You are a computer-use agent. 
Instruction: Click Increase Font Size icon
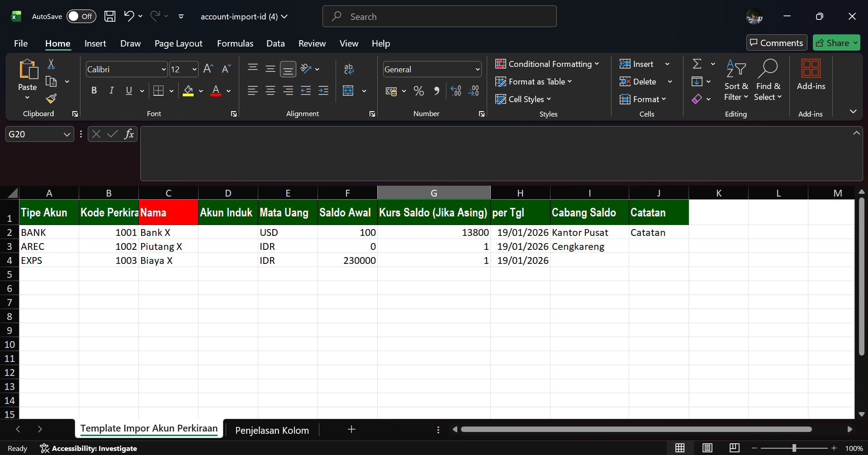coord(208,69)
